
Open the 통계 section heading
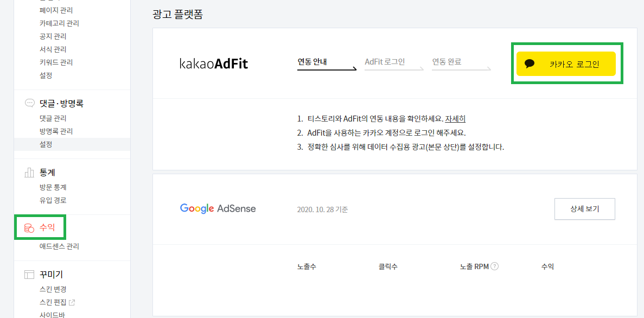(48, 173)
